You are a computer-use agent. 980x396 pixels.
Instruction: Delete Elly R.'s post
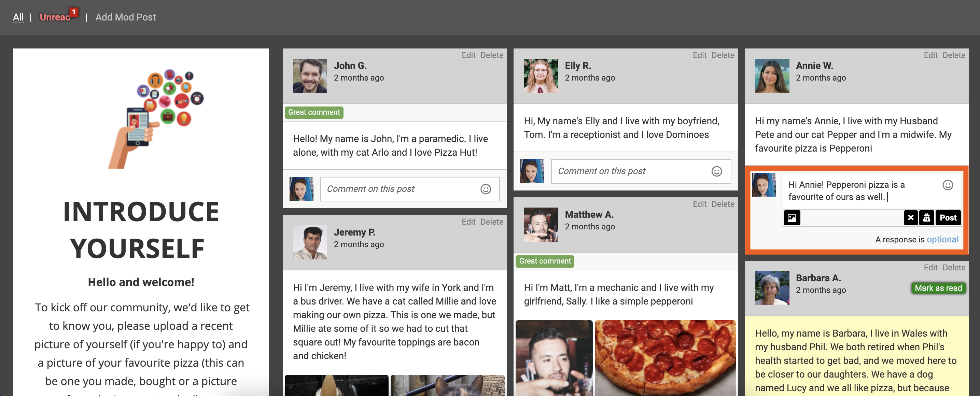point(723,55)
